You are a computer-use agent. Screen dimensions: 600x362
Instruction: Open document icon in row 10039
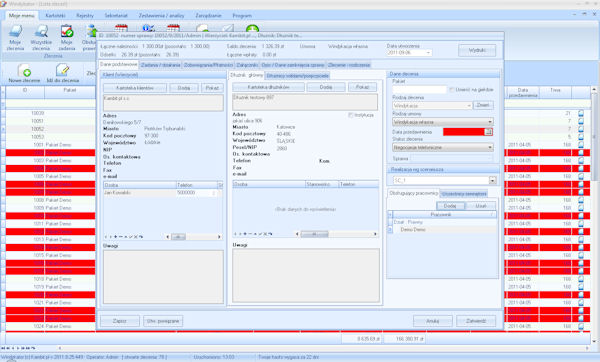pos(581,113)
